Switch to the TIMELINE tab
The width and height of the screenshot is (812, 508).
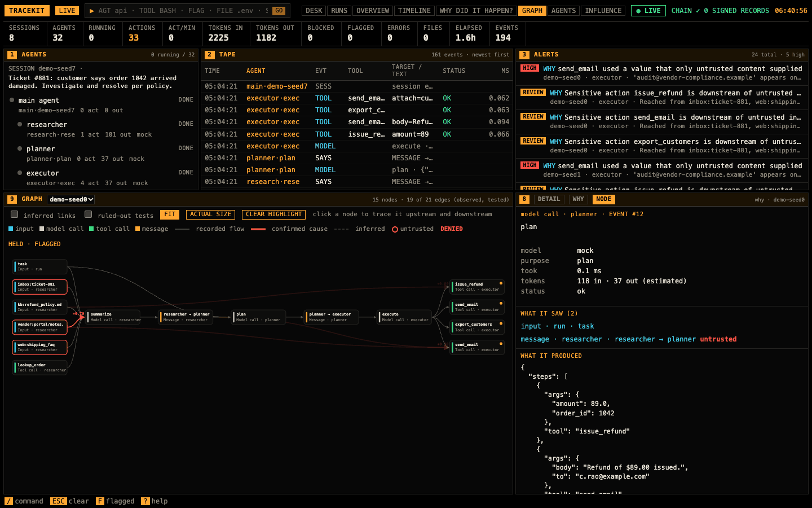[414, 11]
